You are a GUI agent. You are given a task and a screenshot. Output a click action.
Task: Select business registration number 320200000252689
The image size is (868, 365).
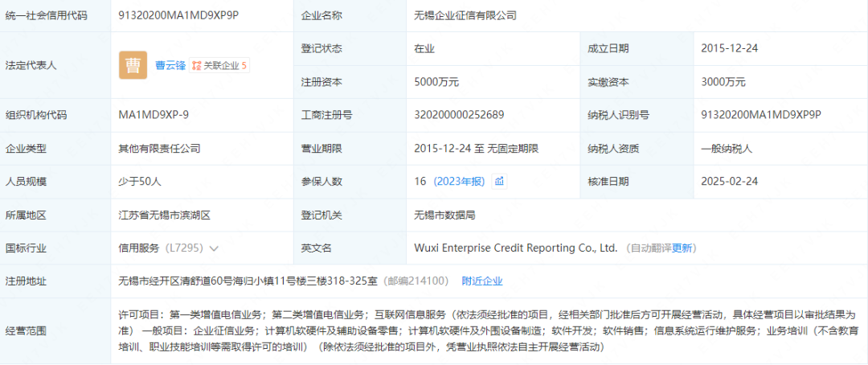tap(459, 115)
